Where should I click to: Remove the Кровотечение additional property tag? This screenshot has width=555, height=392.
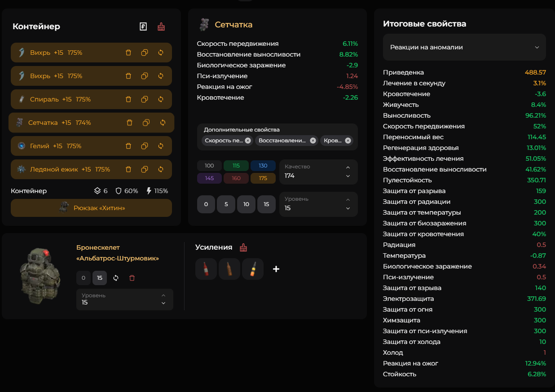point(348,141)
